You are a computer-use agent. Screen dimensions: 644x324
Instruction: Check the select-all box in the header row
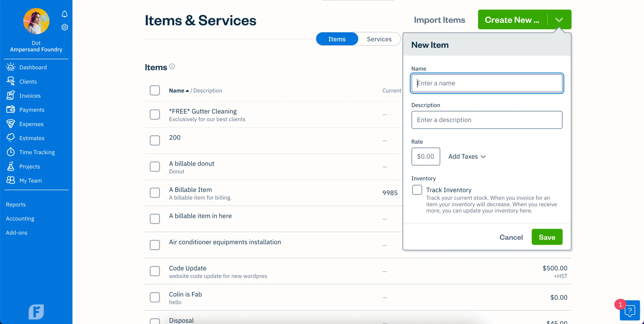pos(155,90)
